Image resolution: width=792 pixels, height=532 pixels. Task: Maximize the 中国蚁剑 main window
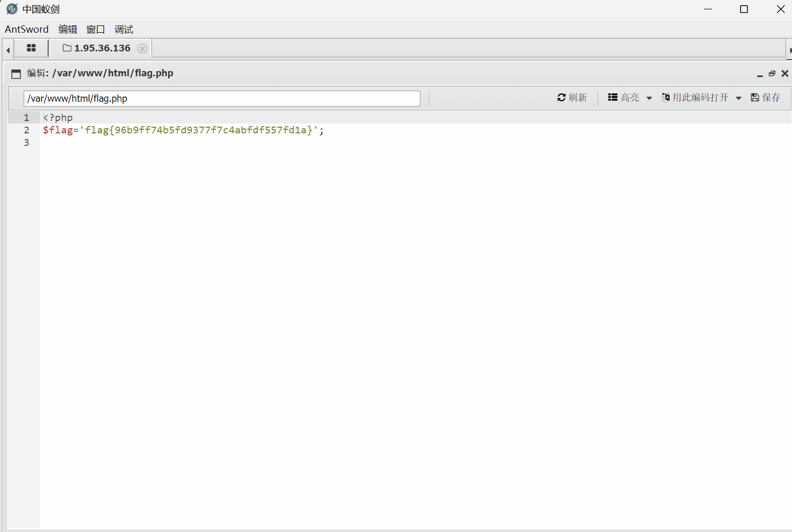point(744,9)
